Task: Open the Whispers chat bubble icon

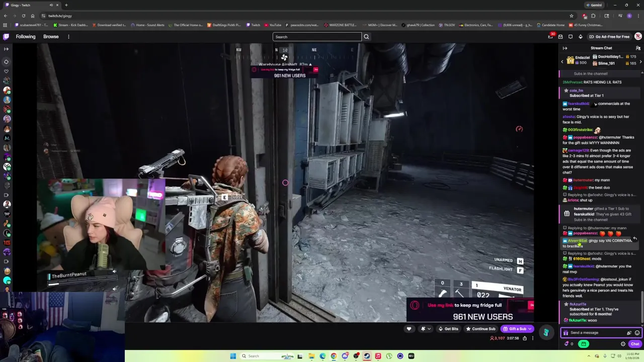Action: point(571,37)
